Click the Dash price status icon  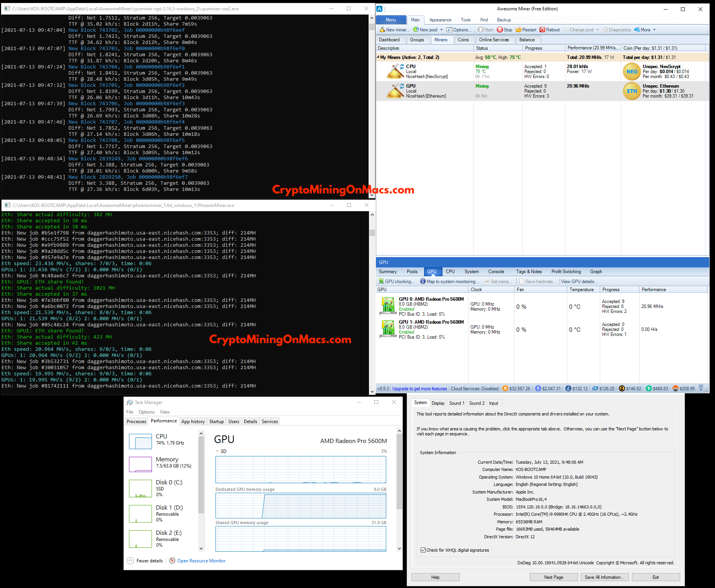[x=595, y=388]
